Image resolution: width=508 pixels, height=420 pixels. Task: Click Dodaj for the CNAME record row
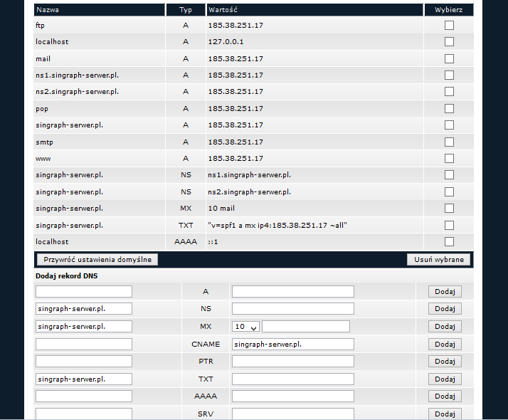[445, 344]
